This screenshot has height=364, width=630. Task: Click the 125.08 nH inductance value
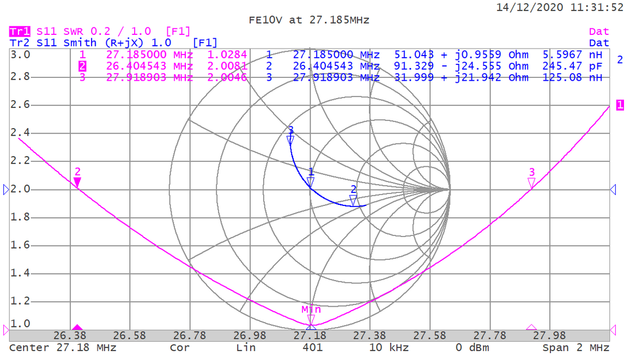coord(572,77)
